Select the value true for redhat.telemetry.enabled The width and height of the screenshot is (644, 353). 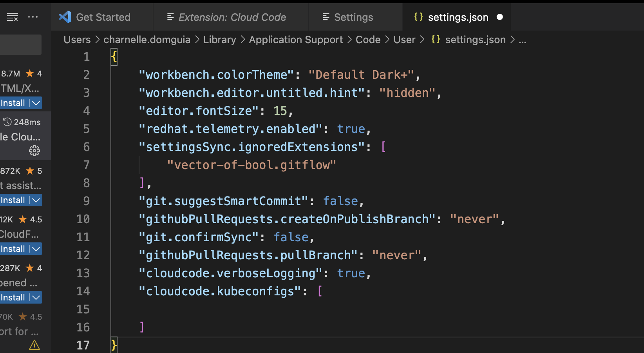351,129
